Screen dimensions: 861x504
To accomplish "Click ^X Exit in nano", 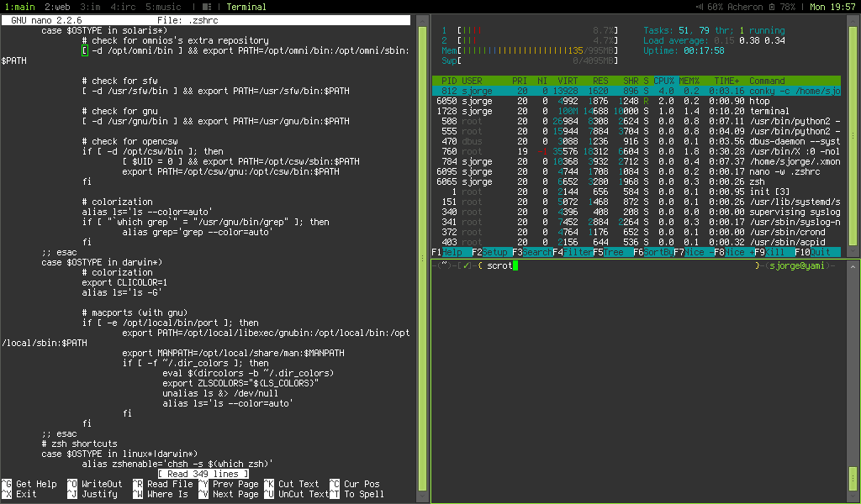I will tap(20, 494).
